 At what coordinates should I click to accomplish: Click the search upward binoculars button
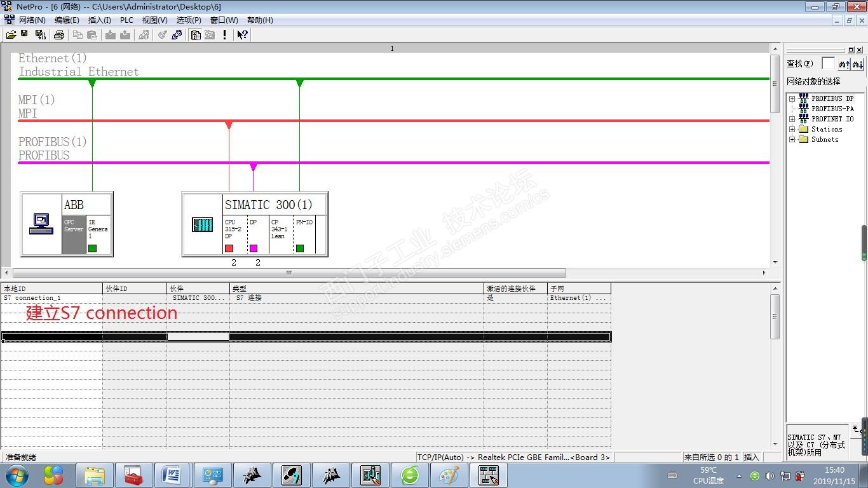(844, 64)
